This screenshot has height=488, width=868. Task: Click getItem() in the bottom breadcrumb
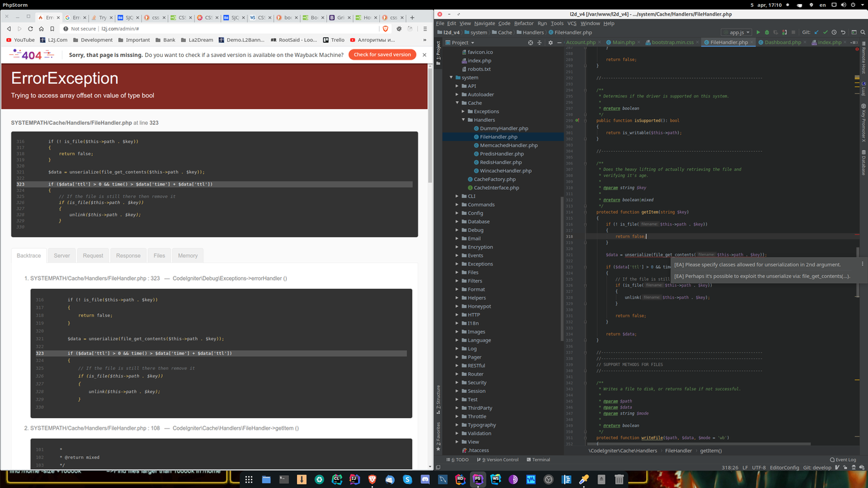coord(711,451)
